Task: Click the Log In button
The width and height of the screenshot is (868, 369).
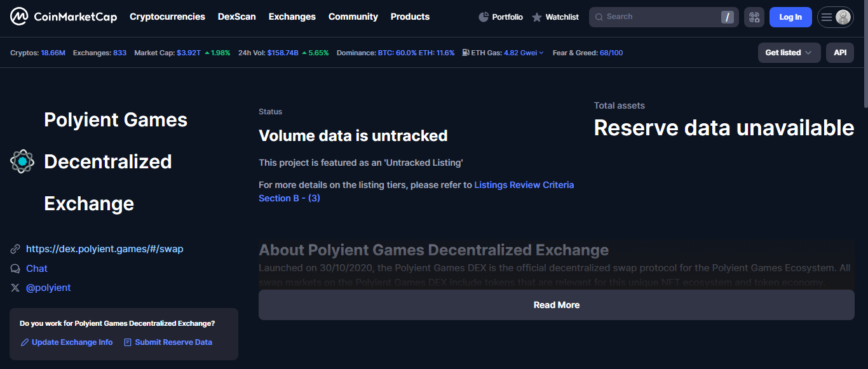Action: pos(790,17)
